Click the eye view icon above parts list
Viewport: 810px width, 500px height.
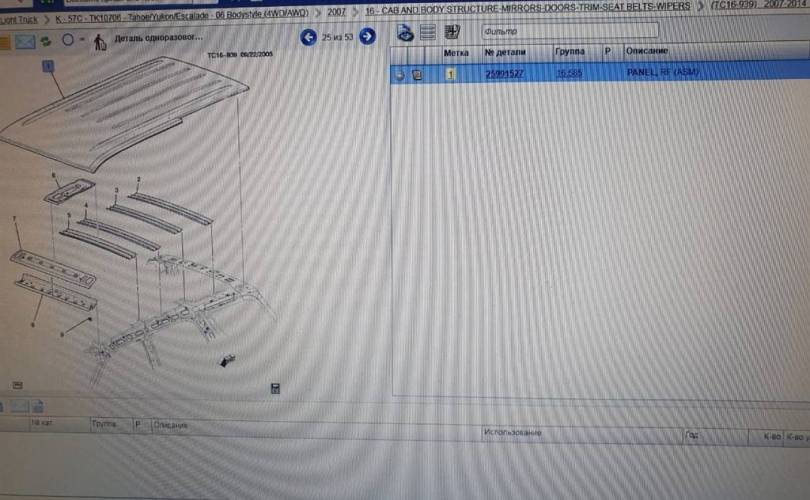pos(405,32)
